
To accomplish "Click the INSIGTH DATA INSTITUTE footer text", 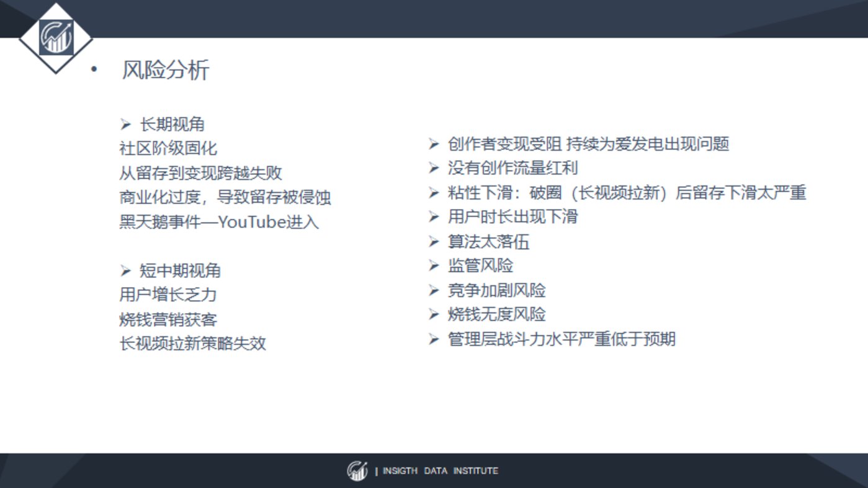I will pos(440,471).
